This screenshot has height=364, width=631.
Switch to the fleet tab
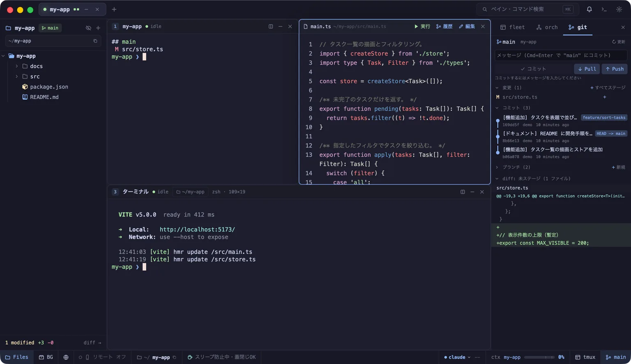pos(512,27)
